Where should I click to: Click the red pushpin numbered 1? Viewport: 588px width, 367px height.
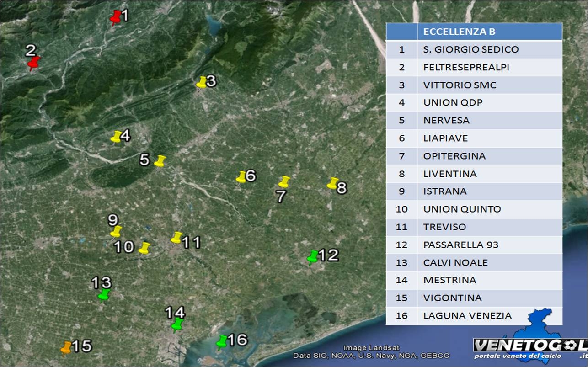115,18
